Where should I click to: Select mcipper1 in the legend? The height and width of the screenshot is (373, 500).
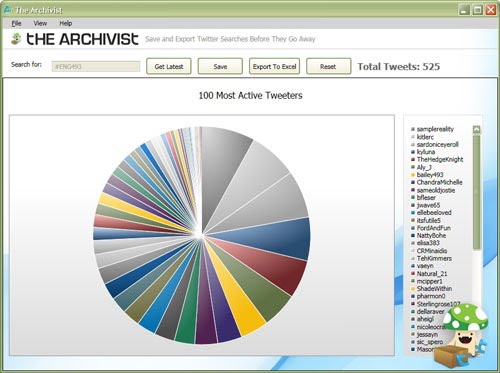[x=430, y=281]
